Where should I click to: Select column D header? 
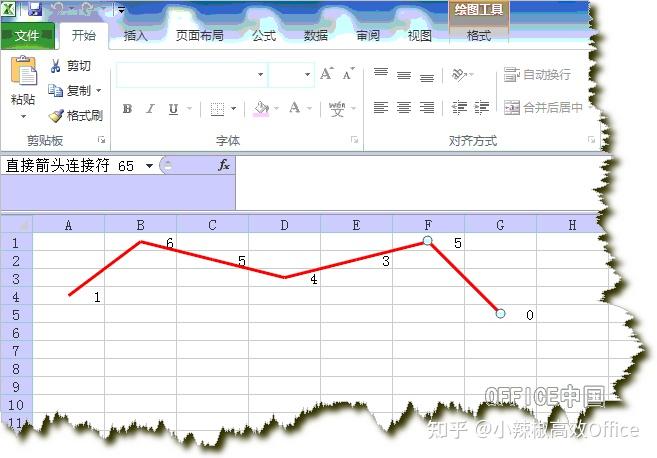(285, 225)
